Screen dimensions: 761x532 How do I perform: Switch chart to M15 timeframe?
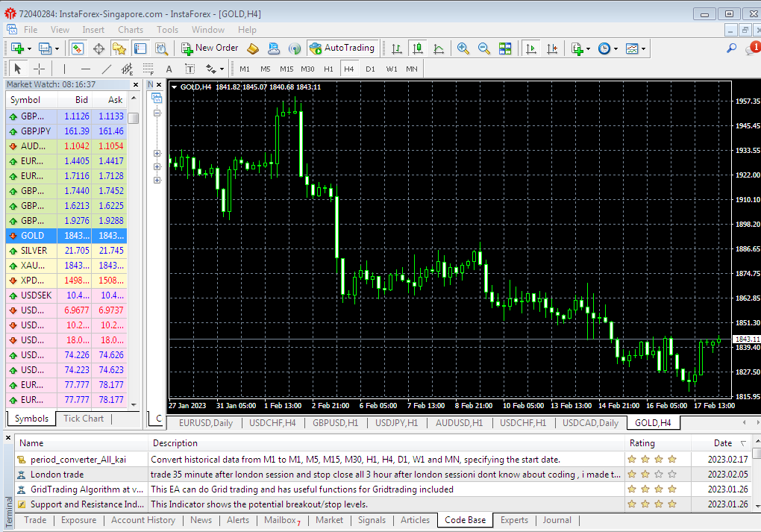(286, 69)
